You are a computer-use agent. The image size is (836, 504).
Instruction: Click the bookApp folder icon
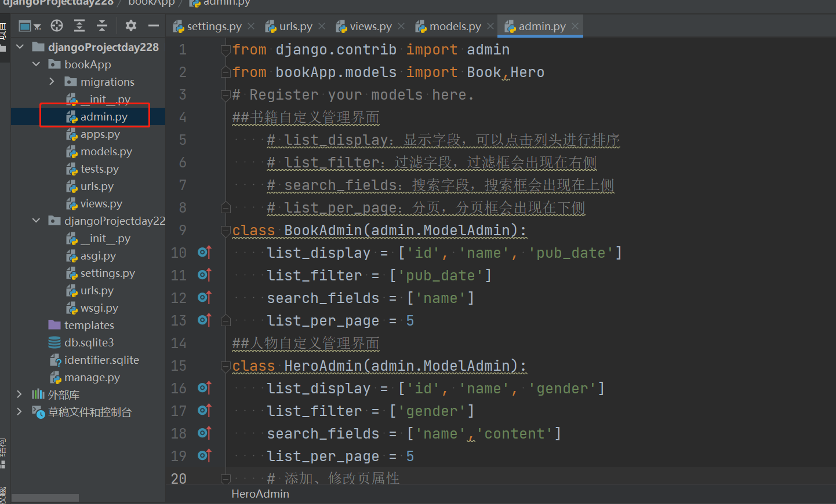pyautogui.click(x=54, y=64)
